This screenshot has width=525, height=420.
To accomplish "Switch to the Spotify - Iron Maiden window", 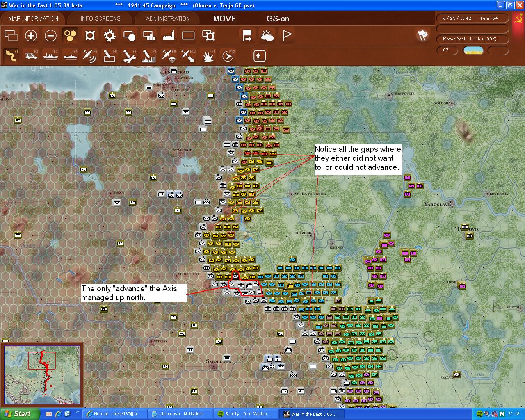I will 245,414.
